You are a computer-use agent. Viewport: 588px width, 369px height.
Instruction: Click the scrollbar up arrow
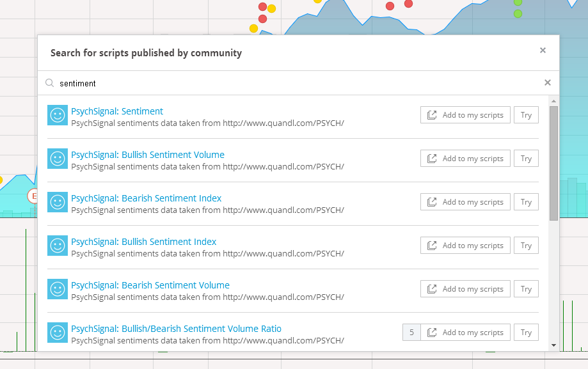tap(553, 101)
